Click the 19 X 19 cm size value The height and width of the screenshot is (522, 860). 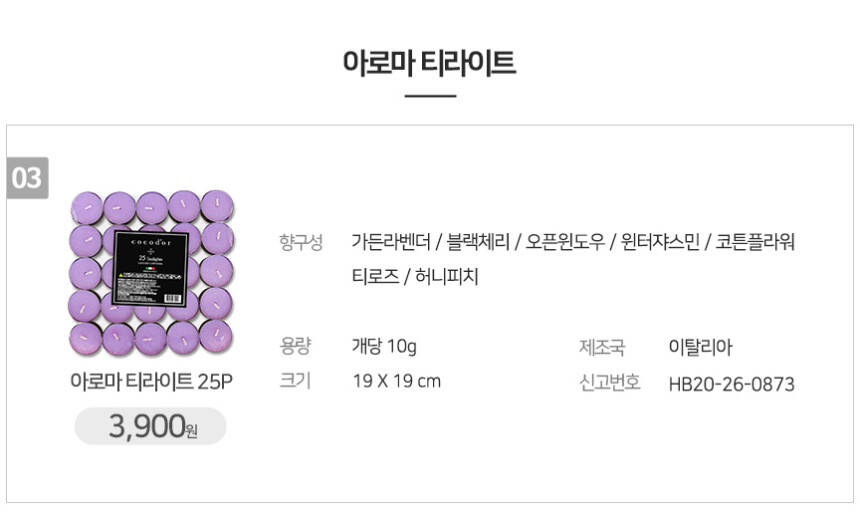pyautogui.click(x=397, y=381)
